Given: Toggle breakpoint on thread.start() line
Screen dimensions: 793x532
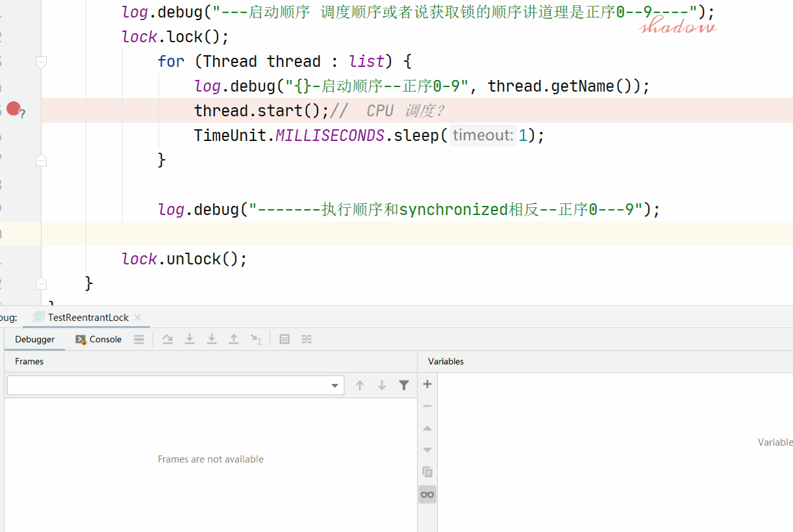Looking at the screenshot, I should pos(14,109).
